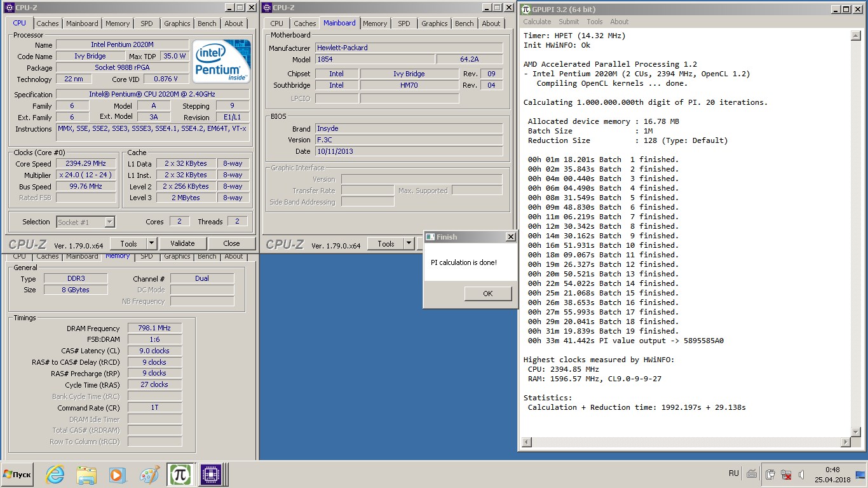Image resolution: width=868 pixels, height=488 pixels.
Task: Click the CPU-Z title icon of CPU window
Action: pos(9,8)
